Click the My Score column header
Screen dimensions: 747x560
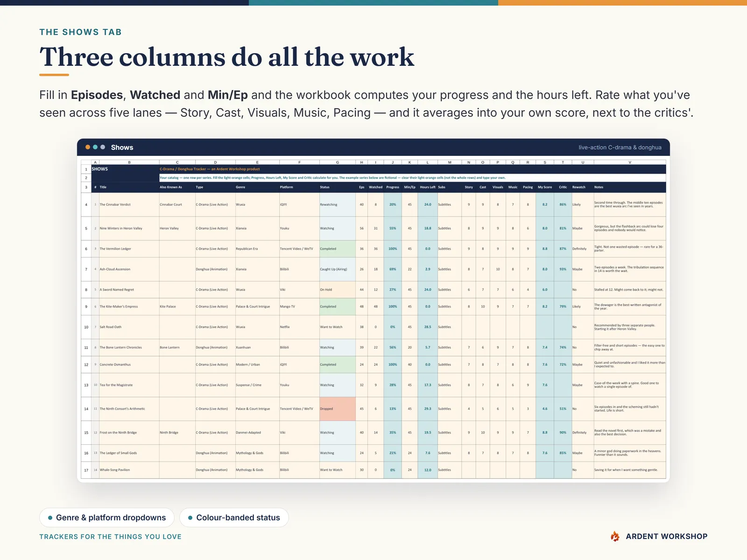545,187
